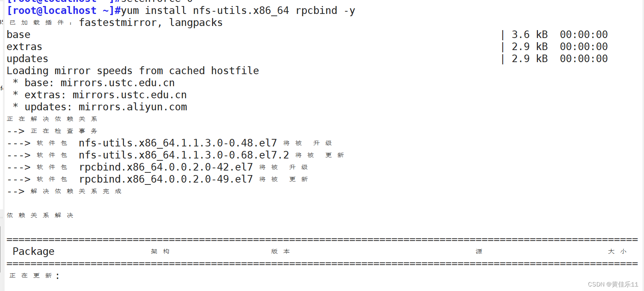
Task: Click the extras repository line name
Action: coord(24,47)
